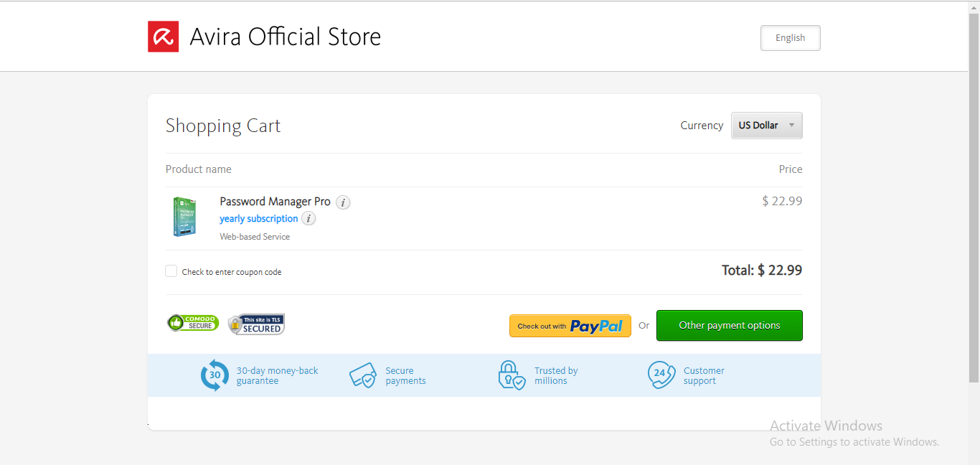
Task: Click the info icon beside yearly subscription
Action: [x=308, y=219]
